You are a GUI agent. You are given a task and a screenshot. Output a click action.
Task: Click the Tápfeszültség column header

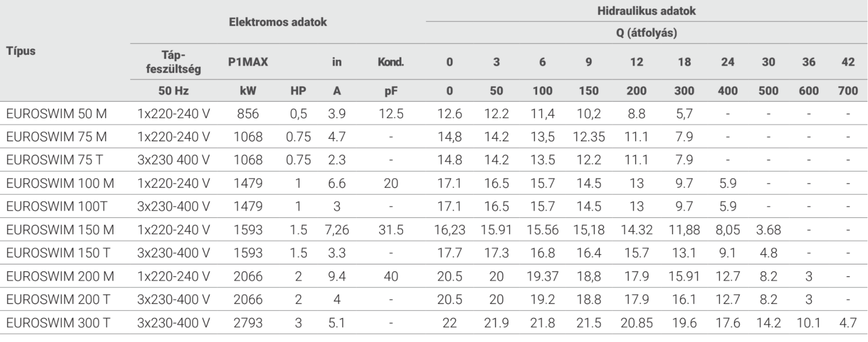pyautogui.click(x=173, y=62)
